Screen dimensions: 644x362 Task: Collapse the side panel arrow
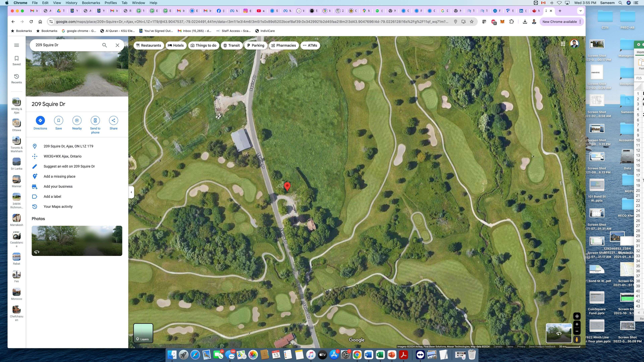coord(131,192)
